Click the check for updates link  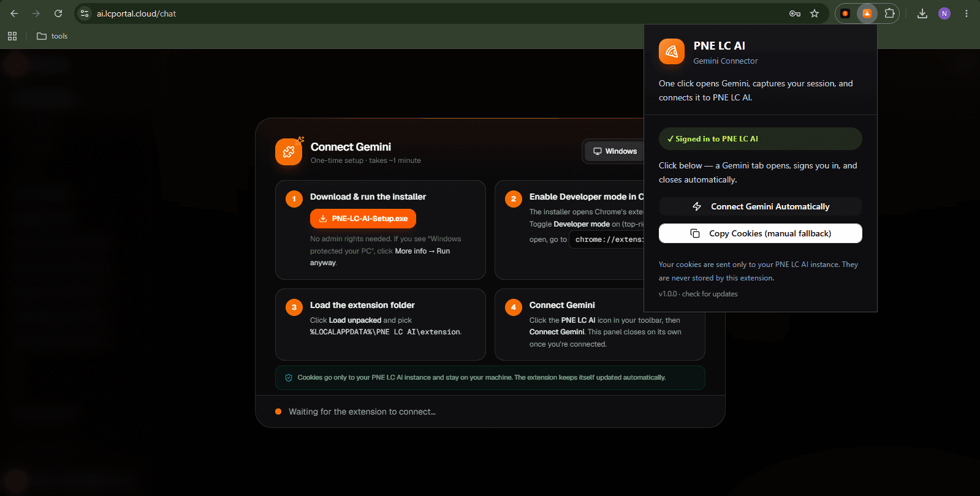(710, 294)
